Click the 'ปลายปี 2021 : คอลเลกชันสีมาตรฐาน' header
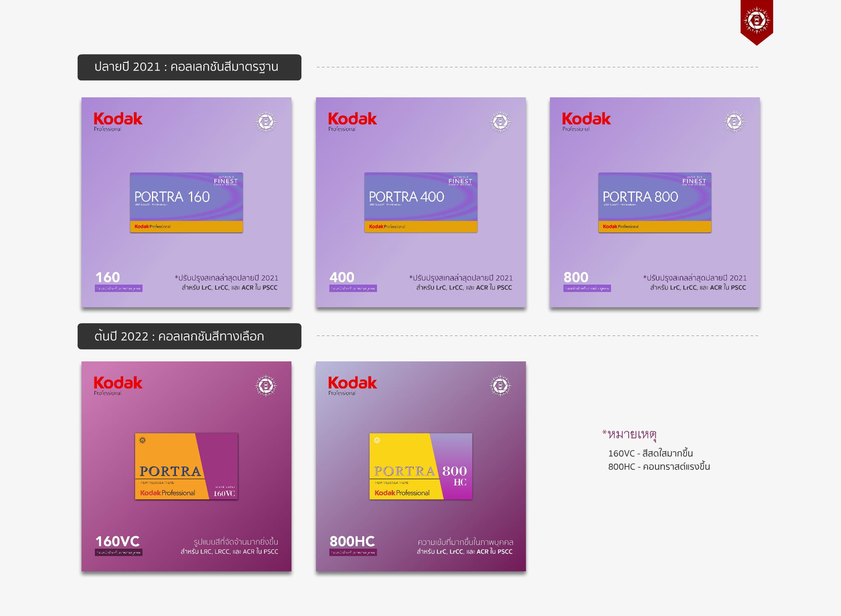 [x=189, y=67]
